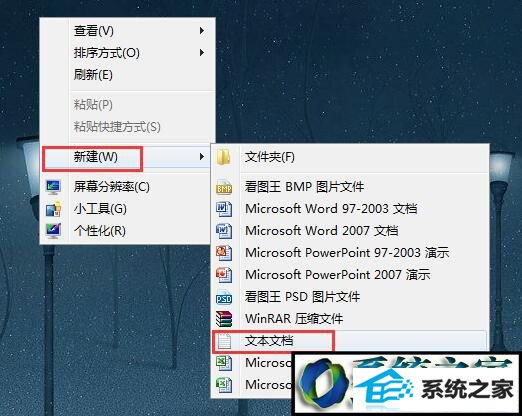Create Microsoft PowerPoint 2007 演示

click(x=350, y=275)
